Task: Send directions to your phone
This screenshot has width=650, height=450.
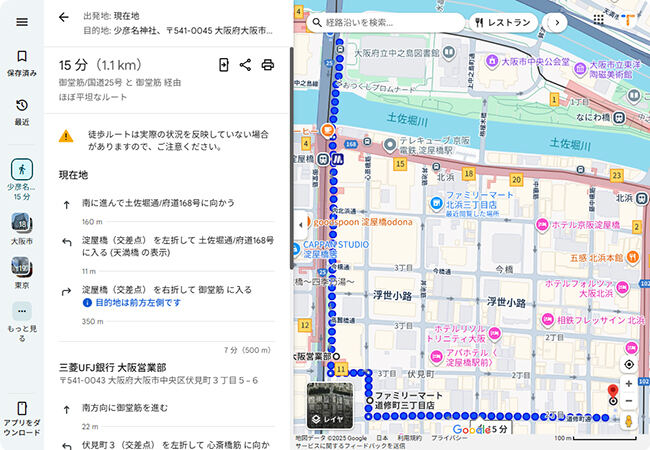Action: coord(224,65)
